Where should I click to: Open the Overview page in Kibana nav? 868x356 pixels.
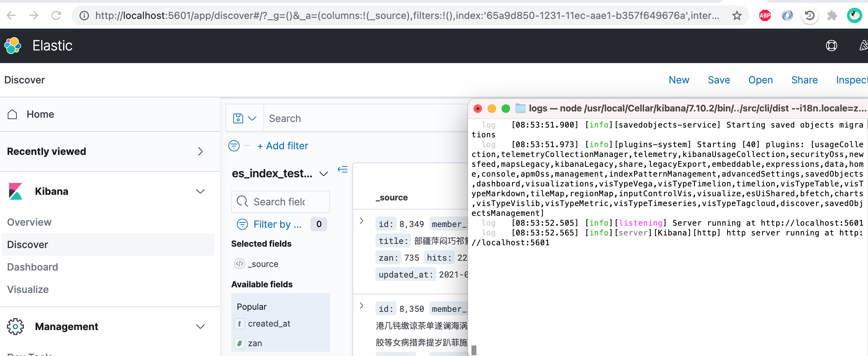click(29, 222)
